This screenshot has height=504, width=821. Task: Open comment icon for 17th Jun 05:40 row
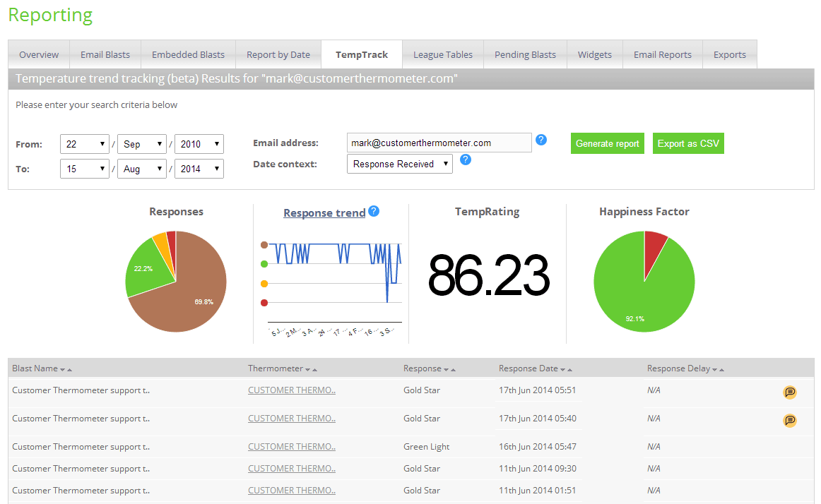790,420
